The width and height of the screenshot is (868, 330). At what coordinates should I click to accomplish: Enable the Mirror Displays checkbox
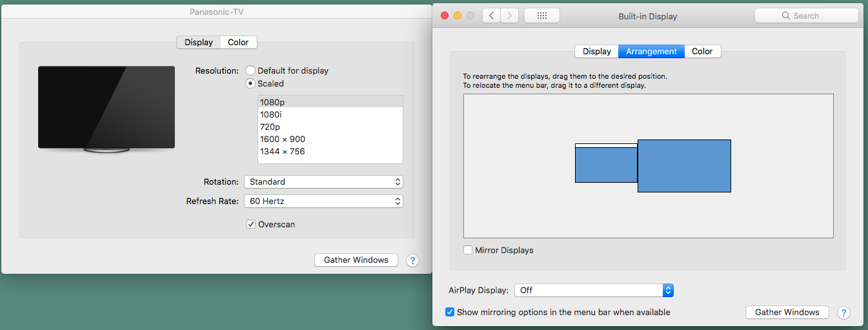pos(469,250)
